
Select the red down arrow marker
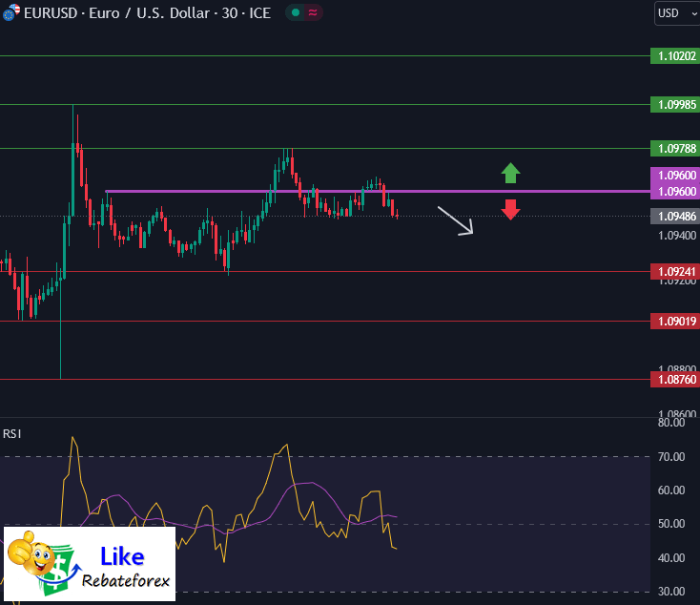click(510, 210)
